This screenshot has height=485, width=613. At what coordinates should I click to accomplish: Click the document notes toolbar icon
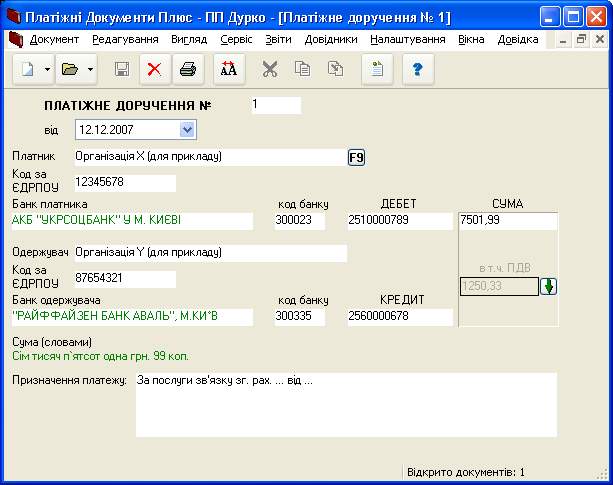click(x=377, y=70)
